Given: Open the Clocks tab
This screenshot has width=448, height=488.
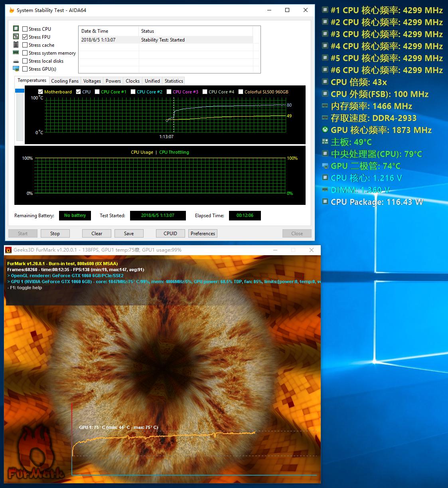Looking at the screenshot, I should pos(133,81).
